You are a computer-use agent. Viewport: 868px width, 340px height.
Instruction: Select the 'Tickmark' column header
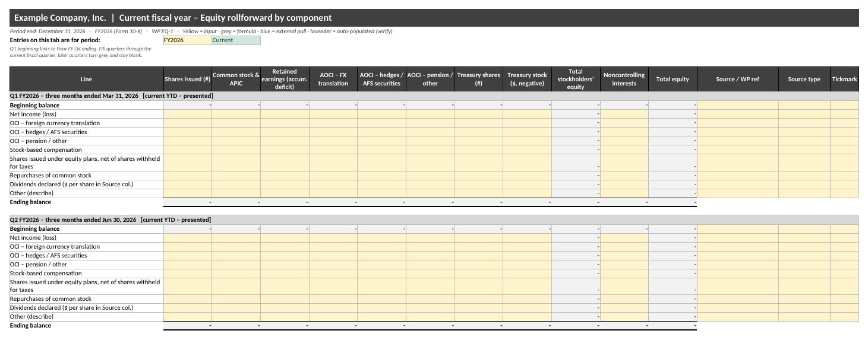pyautogui.click(x=845, y=80)
